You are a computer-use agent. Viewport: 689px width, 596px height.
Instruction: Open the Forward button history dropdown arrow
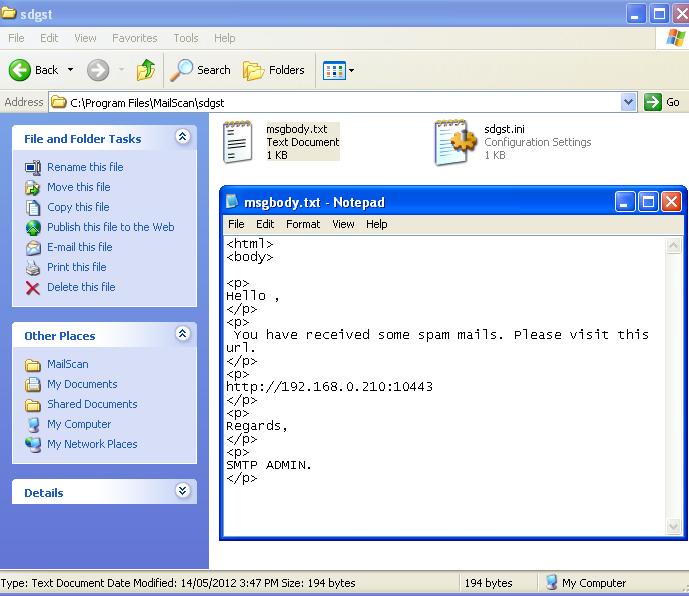(x=122, y=70)
